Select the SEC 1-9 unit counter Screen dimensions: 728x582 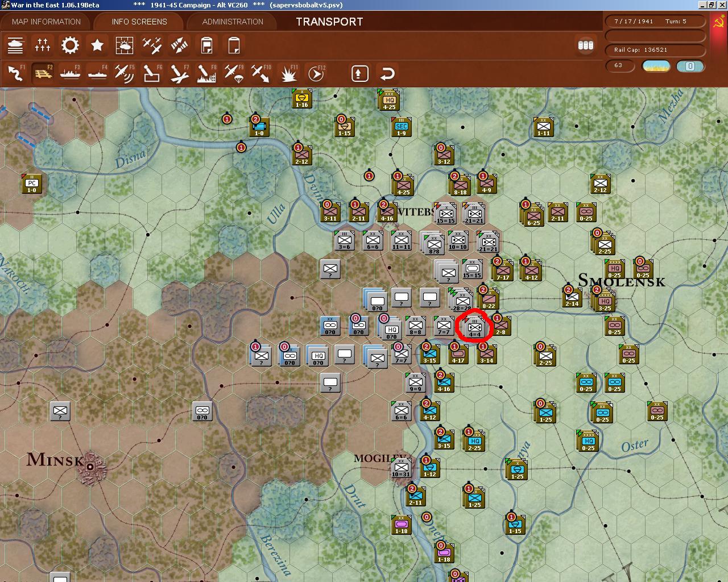tap(402, 127)
